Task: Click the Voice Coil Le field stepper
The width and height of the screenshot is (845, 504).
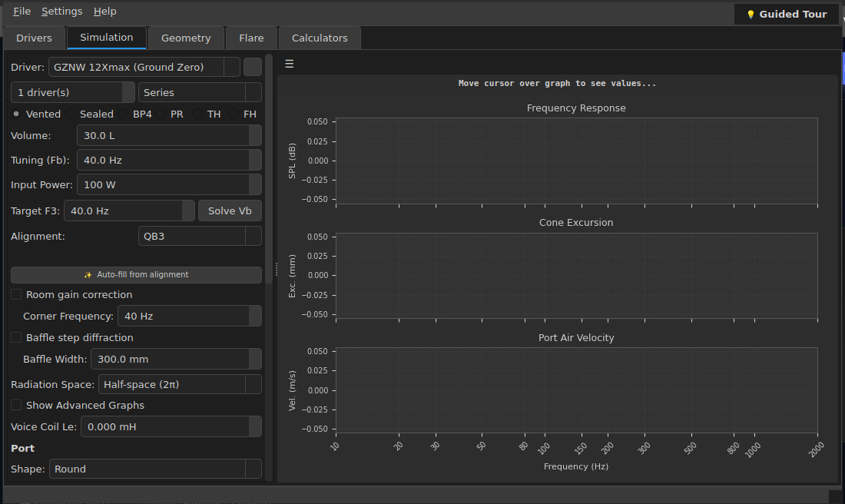Action: pyautogui.click(x=256, y=426)
